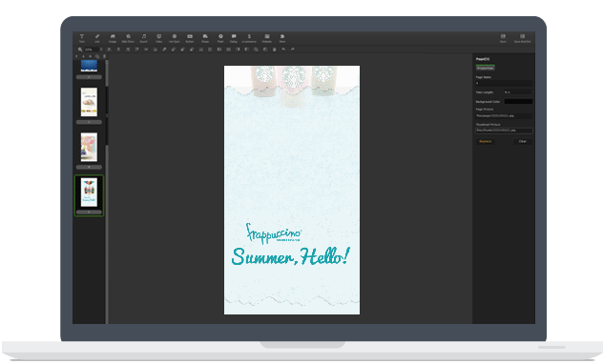Open the Background Color swatch
The width and height of the screenshot is (603, 364).
[x=518, y=101]
